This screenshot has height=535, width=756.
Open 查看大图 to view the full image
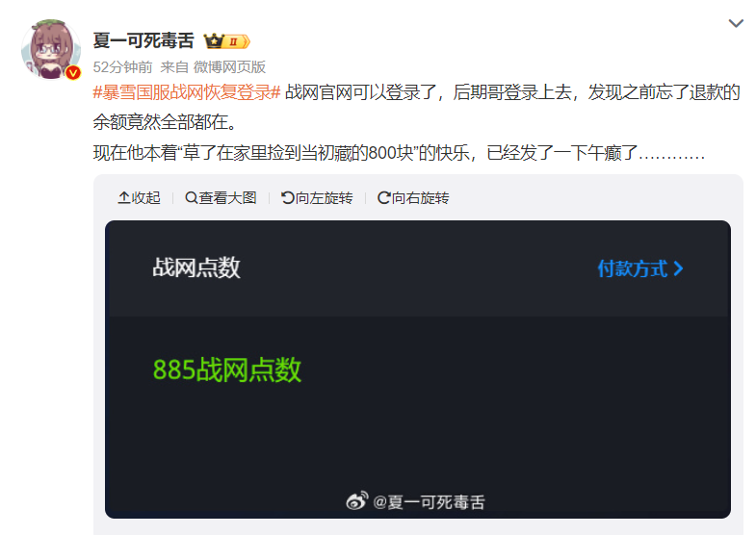pyautogui.click(x=221, y=198)
